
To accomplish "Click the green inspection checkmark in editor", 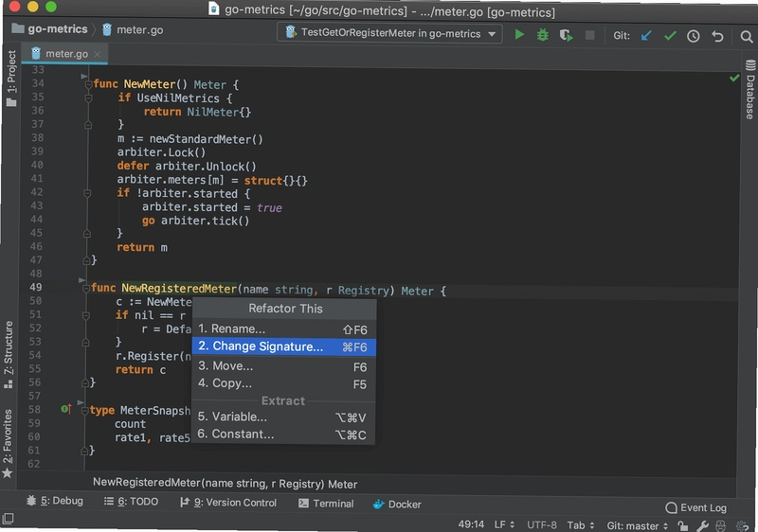I will point(734,78).
